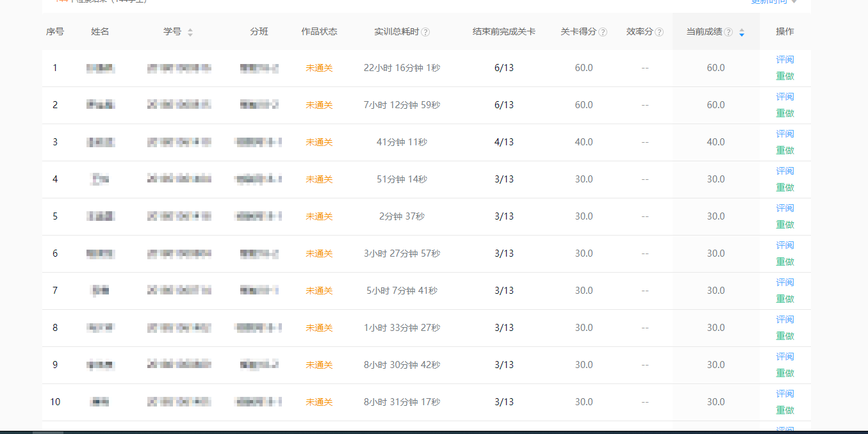868x434 pixels.
Task: Toggle sort arrows on 当前成绩 column
Action: [742, 32]
